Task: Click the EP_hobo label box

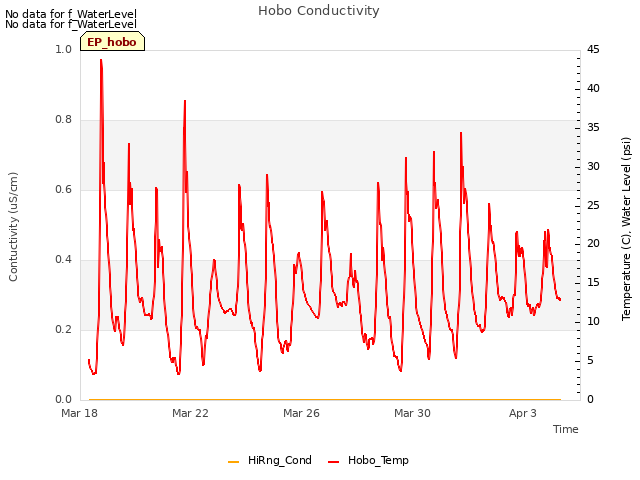Action: pyautogui.click(x=112, y=42)
